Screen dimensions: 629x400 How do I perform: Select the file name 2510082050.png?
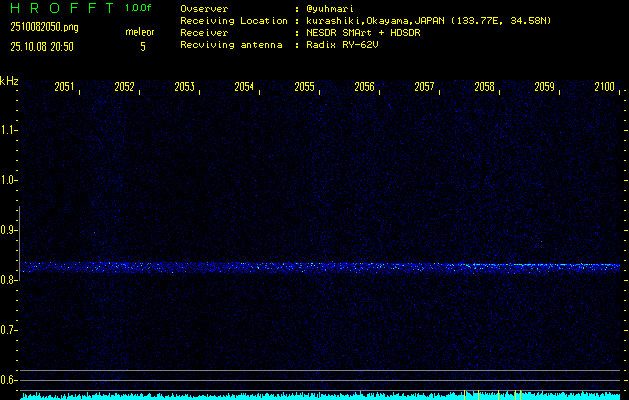(x=45, y=27)
